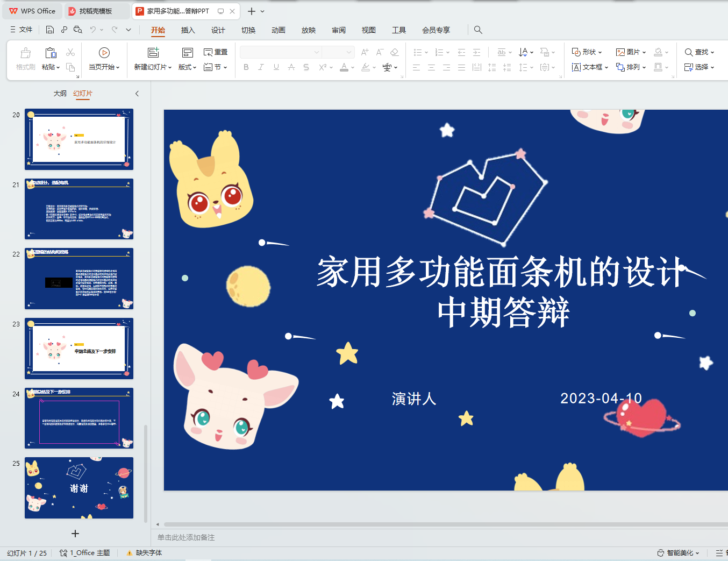Click Smart Beautify (智能美化) in status bar
The height and width of the screenshot is (561, 728).
678,553
